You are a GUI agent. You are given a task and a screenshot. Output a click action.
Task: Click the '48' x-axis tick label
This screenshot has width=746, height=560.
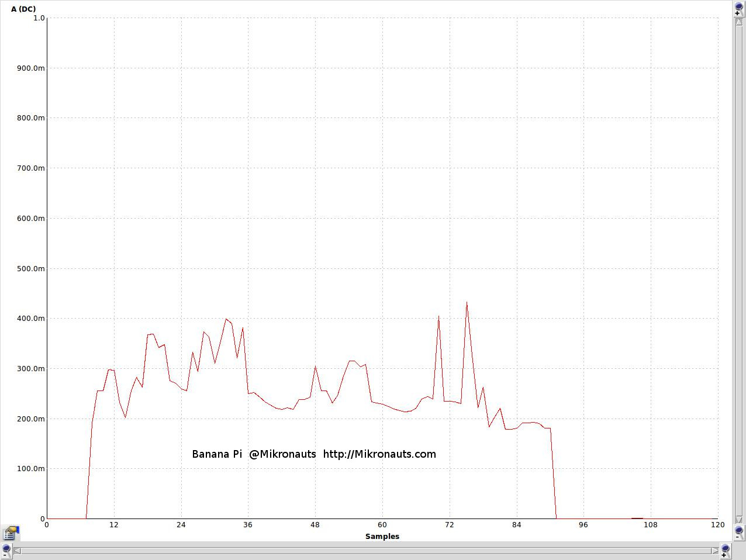[315, 525]
